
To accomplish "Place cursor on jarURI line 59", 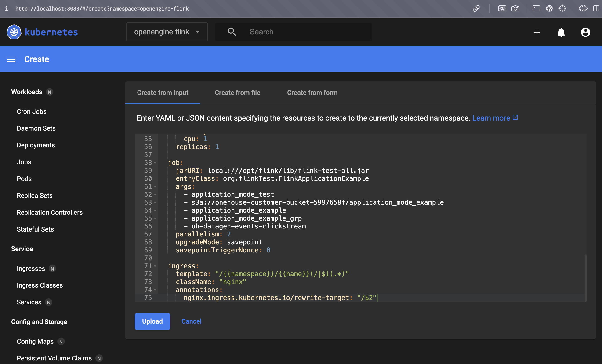I will 272,171.
